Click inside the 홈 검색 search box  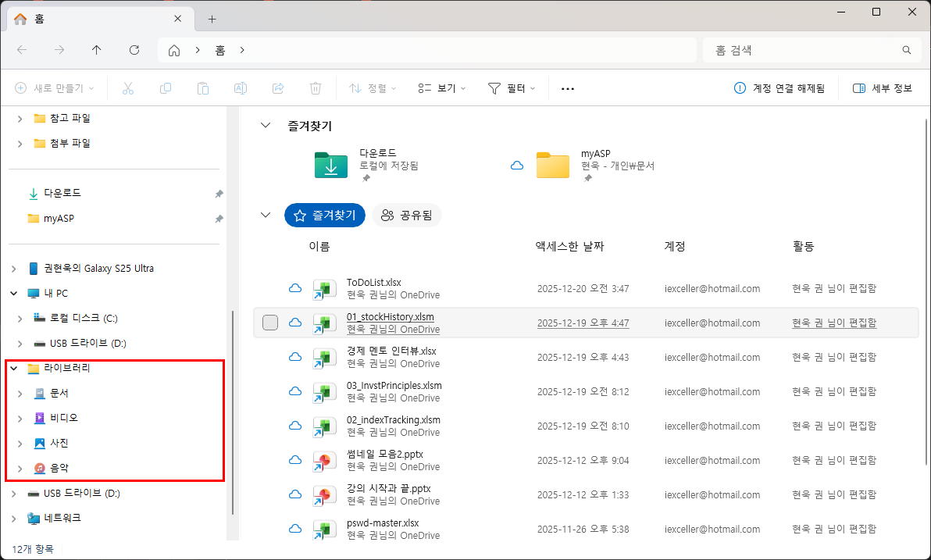[x=804, y=49]
